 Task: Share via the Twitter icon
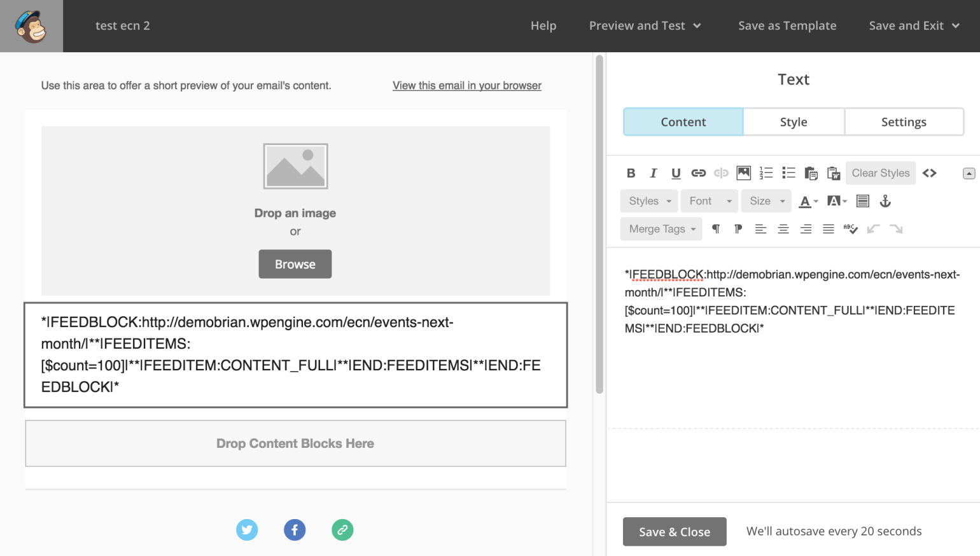pyautogui.click(x=247, y=530)
